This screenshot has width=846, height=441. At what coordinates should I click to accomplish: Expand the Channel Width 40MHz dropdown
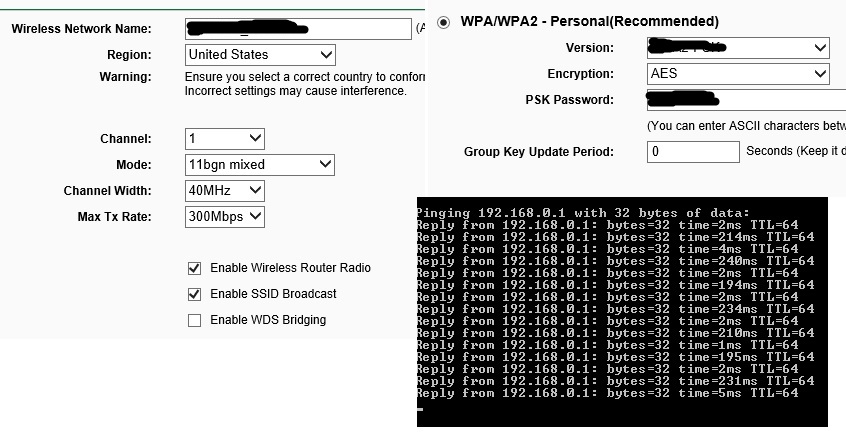(x=224, y=191)
